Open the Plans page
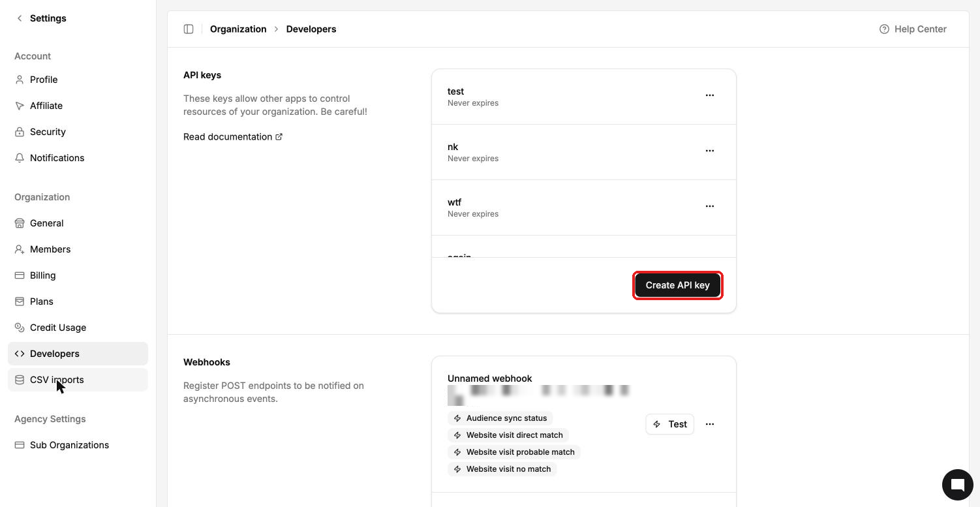This screenshot has width=980, height=507. point(78,301)
